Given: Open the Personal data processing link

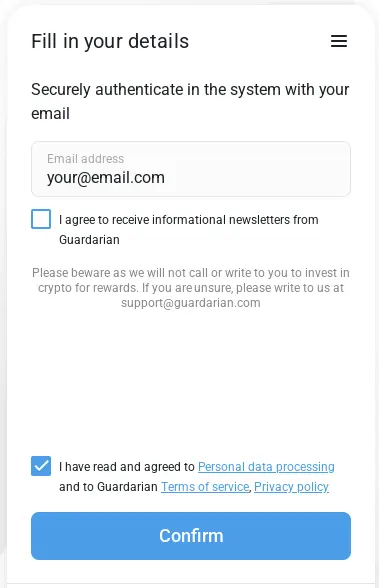Looking at the screenshot, I should [266, 466].
